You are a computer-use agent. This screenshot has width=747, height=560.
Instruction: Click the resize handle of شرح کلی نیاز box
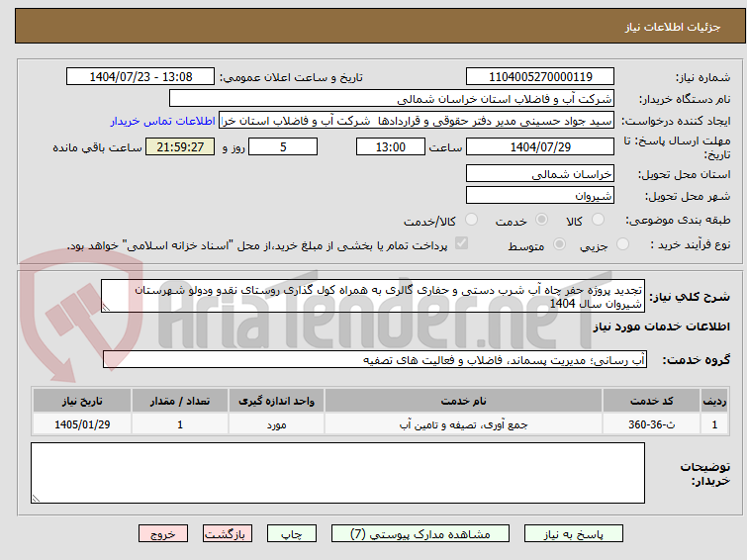tap(106, 308)
